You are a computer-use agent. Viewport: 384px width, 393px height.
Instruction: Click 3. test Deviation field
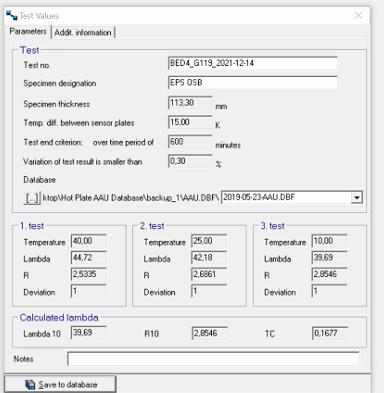click(329, 291)
